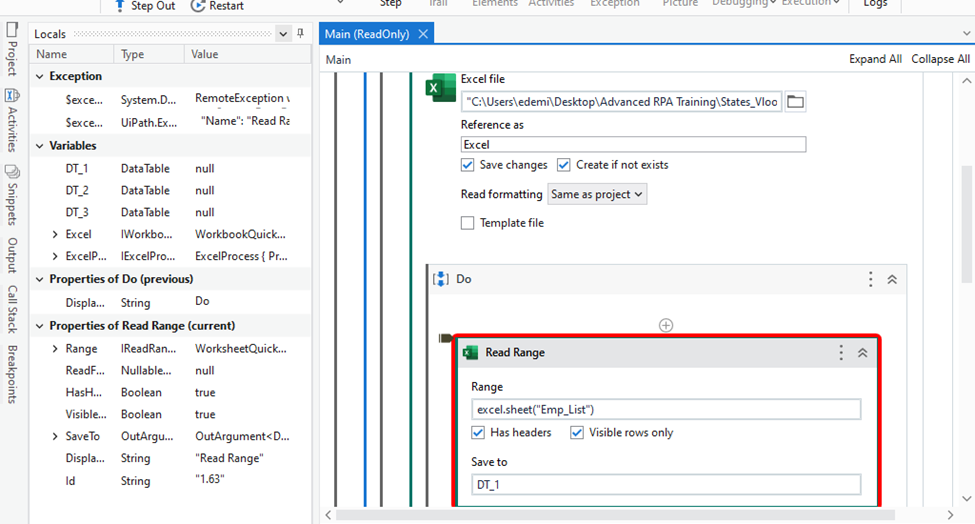Collapse Properties of Read Range (current) group

tap(40, 326)
